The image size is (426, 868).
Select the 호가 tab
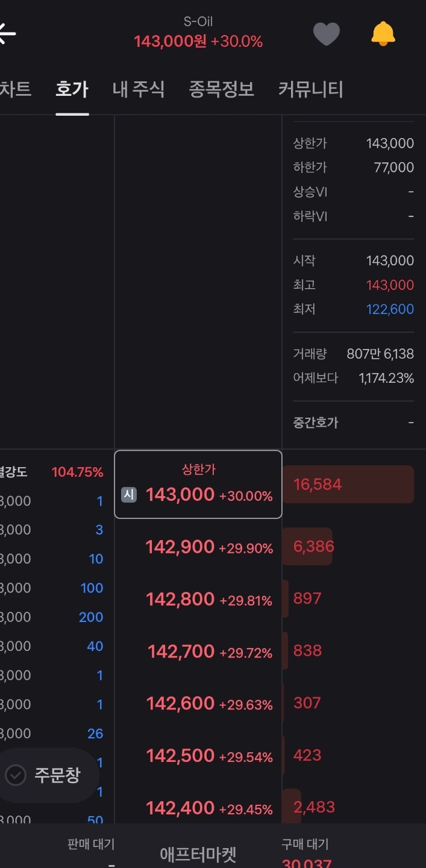coord(72,89)
